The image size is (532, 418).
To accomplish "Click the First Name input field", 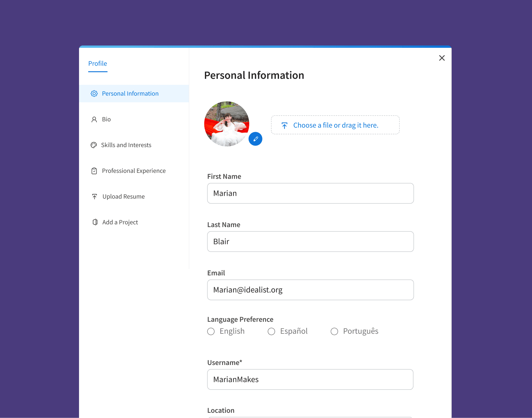I will point(310,193).
